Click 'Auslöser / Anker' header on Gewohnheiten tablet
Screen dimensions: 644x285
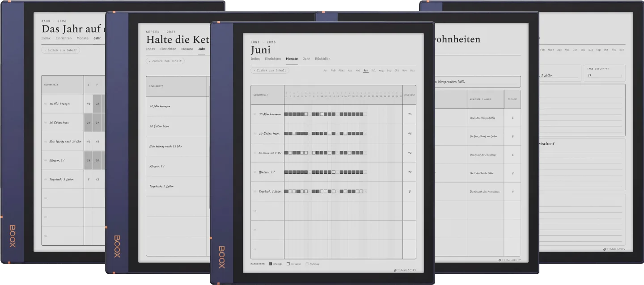(x=480, y=99)
